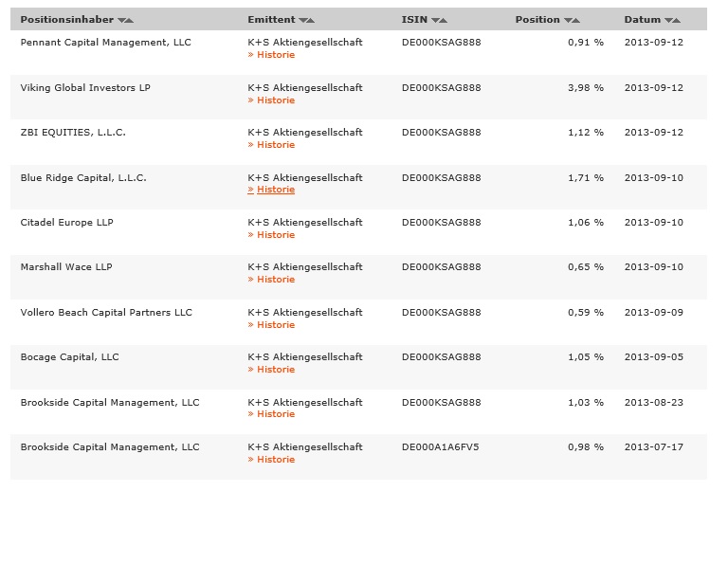Viewport: 728px width, 582px height.
Task: Click K+S Aktiengesellschaft in ZBI EQUITIES row
Action: (x=305, y=133)
